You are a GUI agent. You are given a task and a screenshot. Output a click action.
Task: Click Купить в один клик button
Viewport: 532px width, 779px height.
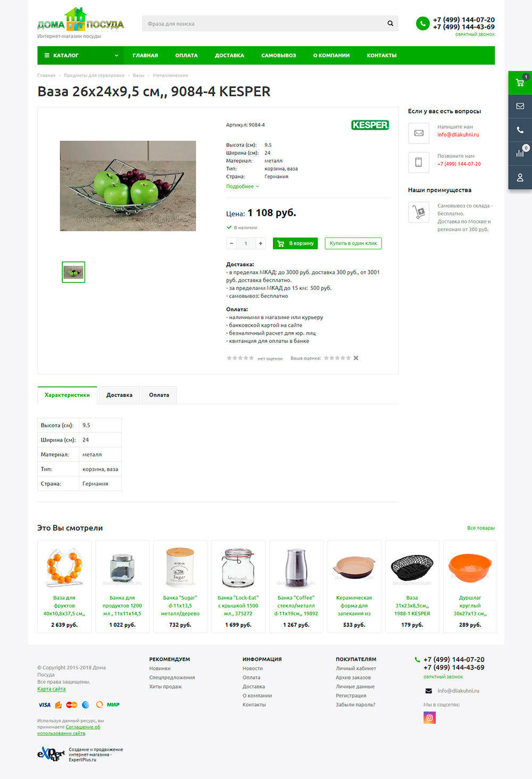pyautogui.click(x=353, y=243)
